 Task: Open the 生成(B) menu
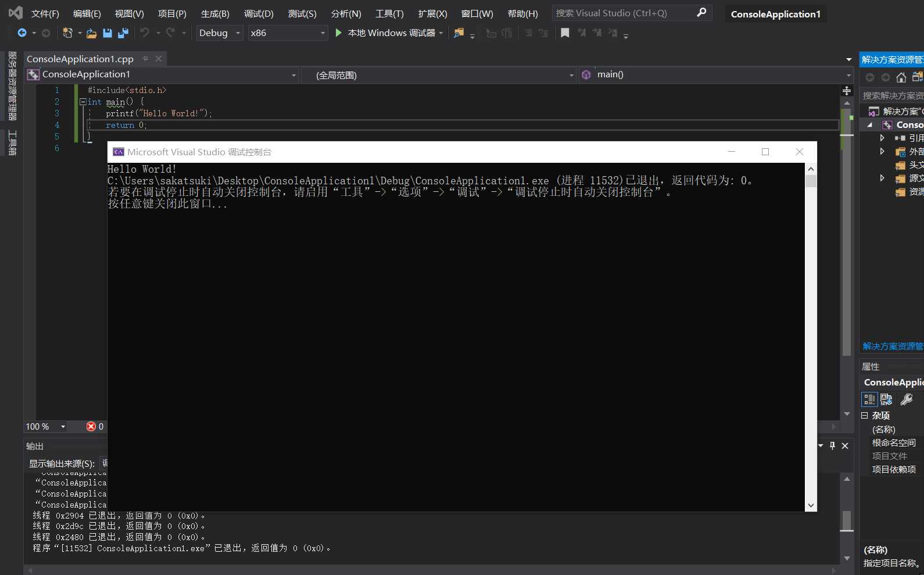[x=215, y=13]
